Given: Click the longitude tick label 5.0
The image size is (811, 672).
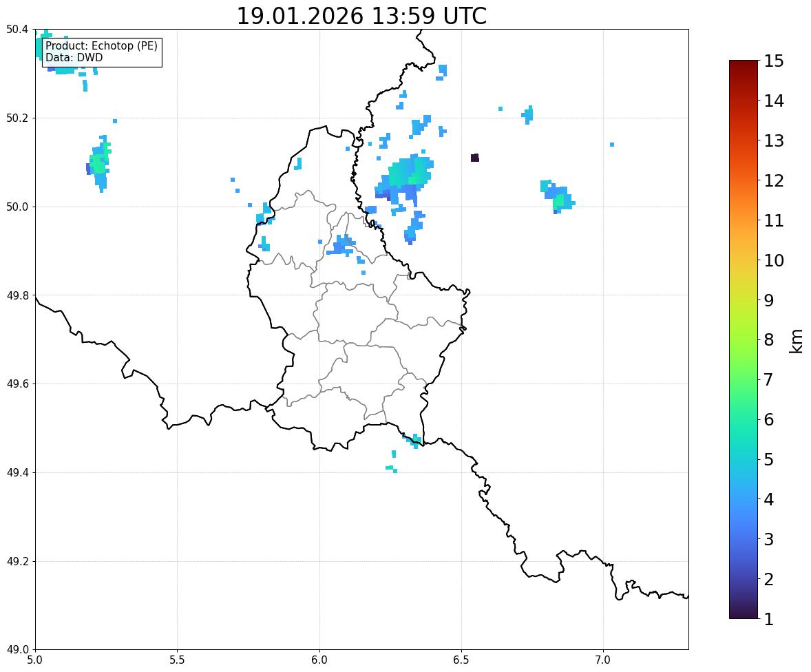Looking at the screenshot, I should pos(35,660).
